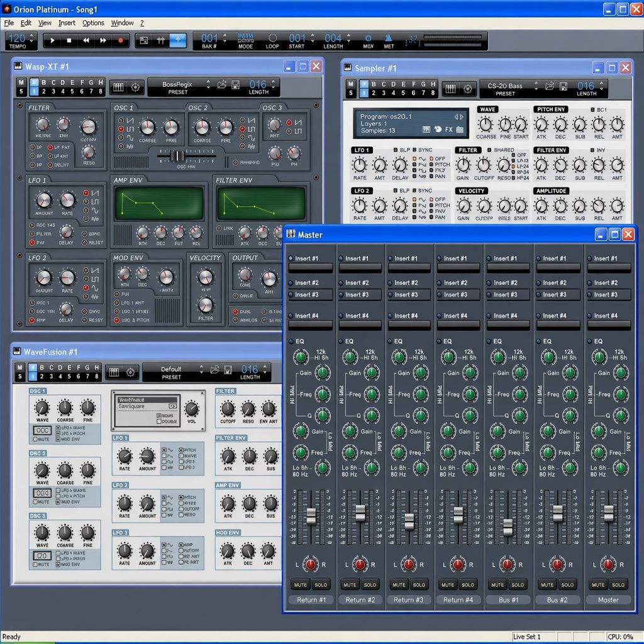Toggle the highlighted blue arrow toolbar icon

[178, 41]
